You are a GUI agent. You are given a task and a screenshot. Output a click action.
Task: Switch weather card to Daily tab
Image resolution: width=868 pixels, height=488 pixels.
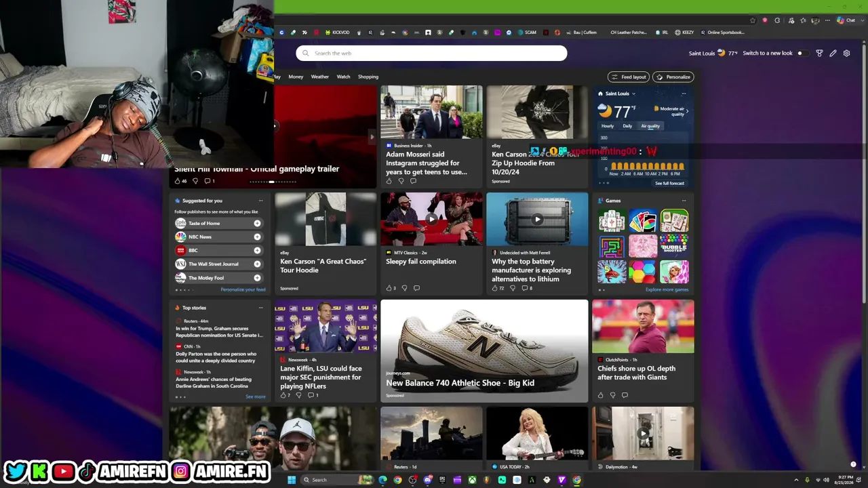[627, 126]
